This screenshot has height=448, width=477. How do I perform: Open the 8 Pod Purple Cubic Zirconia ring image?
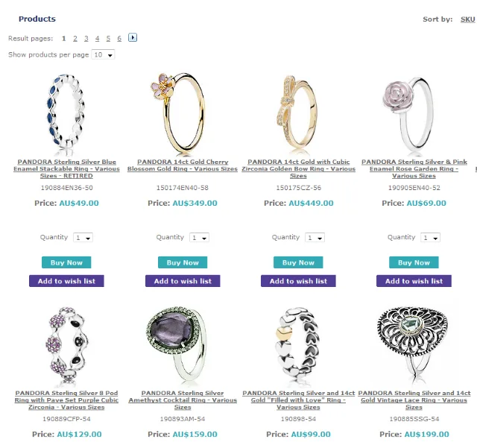67,345
